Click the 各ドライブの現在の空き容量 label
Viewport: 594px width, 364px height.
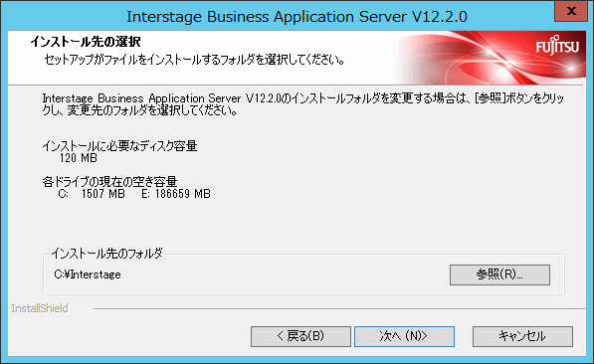pos(109,182)
